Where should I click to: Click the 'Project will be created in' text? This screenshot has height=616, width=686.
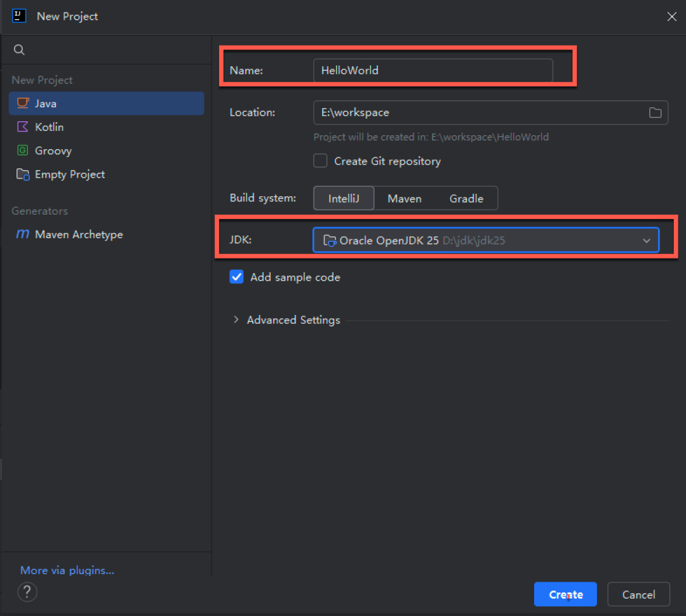431,137
